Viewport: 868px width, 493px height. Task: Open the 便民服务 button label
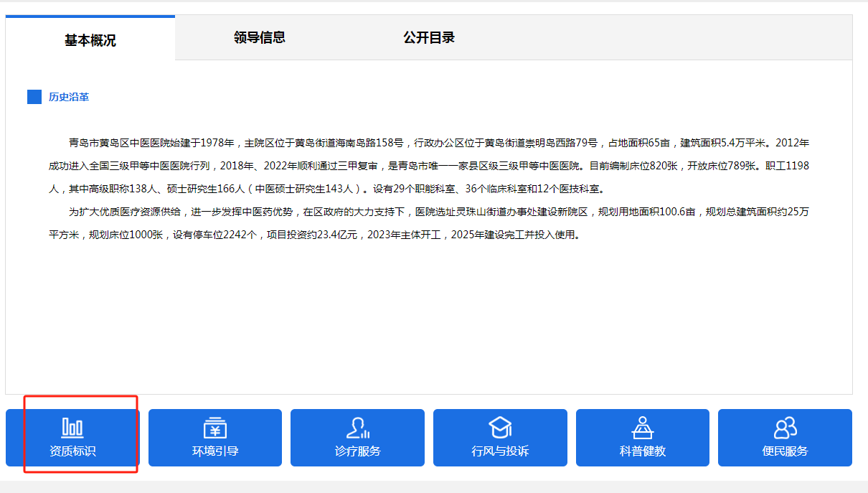click(785, 451)
